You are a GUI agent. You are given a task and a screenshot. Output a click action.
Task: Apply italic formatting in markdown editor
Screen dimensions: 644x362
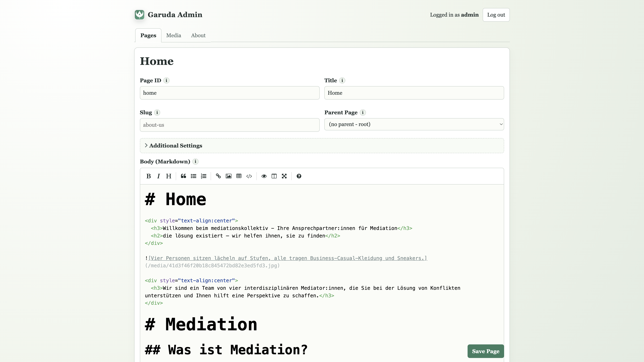pos(158,176)
